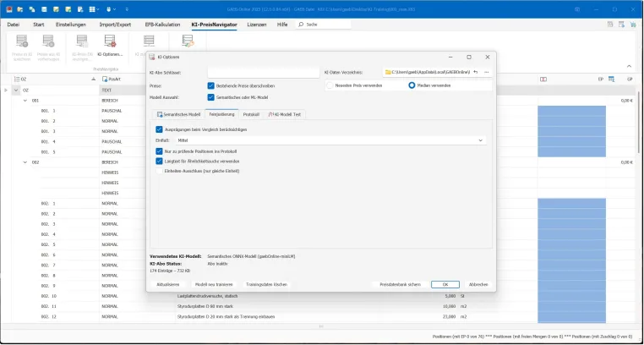The height and width of the screenshot is (345, 644).
Task: Click the reset arrow next to the directory path
Action: (476, 72)
